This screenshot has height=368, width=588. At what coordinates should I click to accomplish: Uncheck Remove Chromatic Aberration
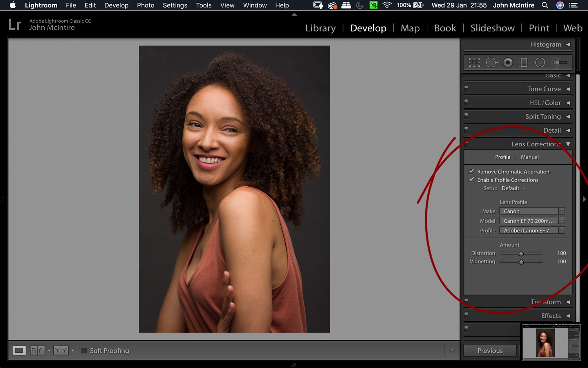472,171
